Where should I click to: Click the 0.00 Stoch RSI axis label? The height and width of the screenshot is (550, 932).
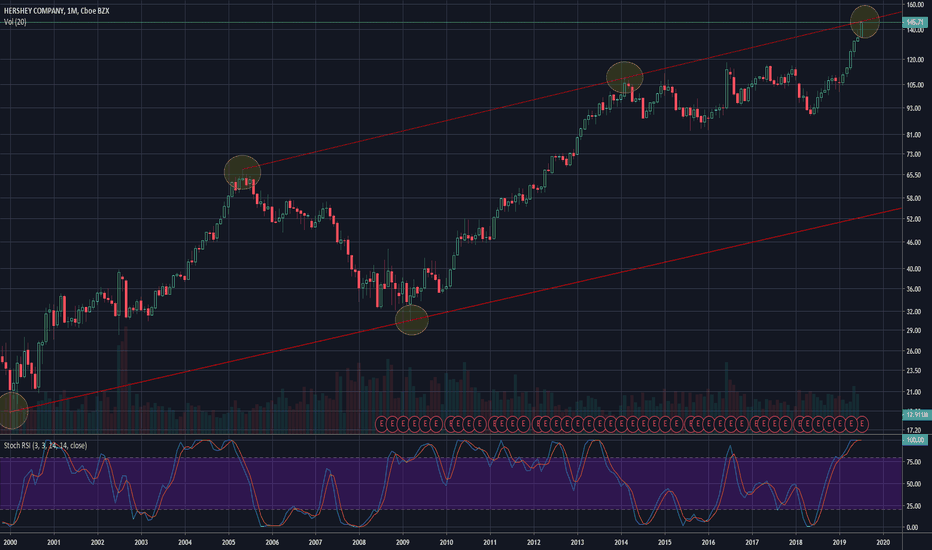click(x=912, y=527)
